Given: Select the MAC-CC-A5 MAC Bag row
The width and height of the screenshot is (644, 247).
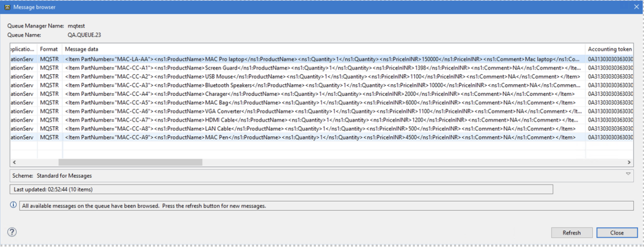Looking at the screenshot, I should coord(322,102).
